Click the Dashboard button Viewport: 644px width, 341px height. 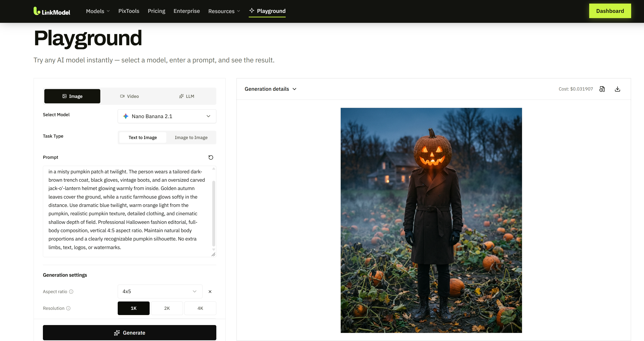tap(610, 11)
